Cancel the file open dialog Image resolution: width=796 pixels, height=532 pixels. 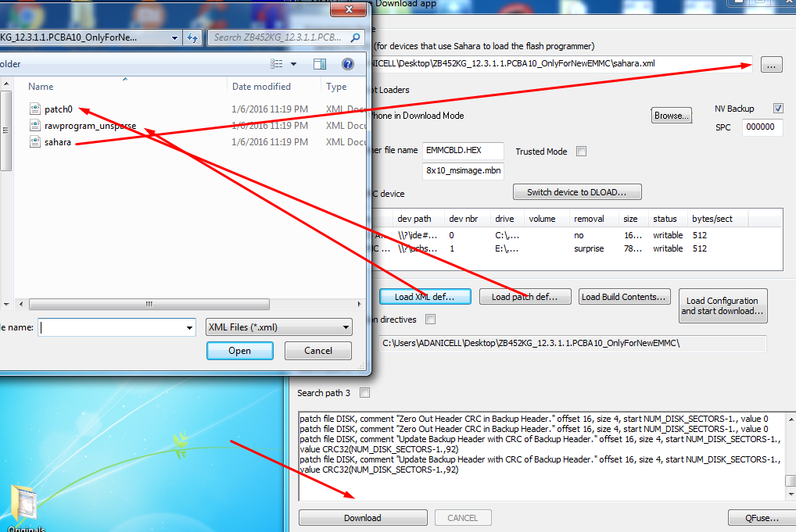(317, 351)
